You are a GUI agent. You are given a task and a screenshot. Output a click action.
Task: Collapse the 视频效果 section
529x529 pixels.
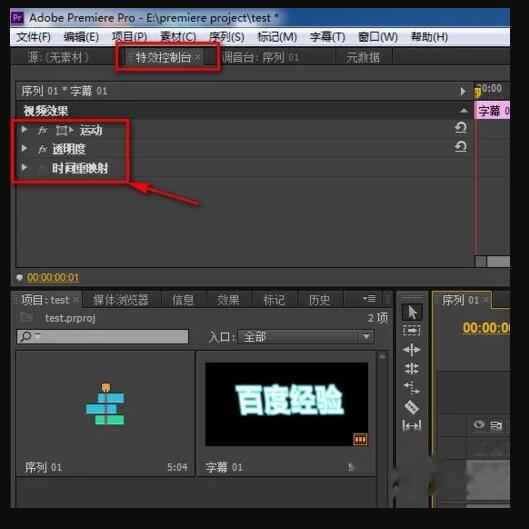[464, 110]
